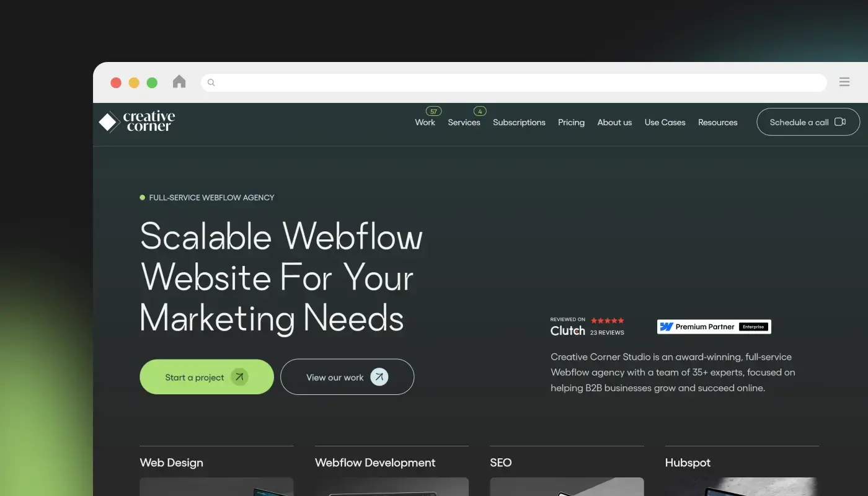868x496 pixels.
Task: Focus the browser address bar field
Action: tap(514, 82)
